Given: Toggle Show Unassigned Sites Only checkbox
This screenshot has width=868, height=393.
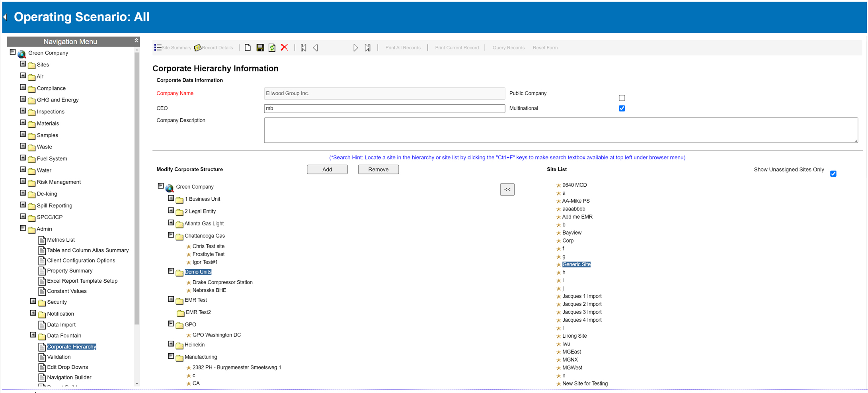Looking at the screenshot, I should tap(833, 174).
